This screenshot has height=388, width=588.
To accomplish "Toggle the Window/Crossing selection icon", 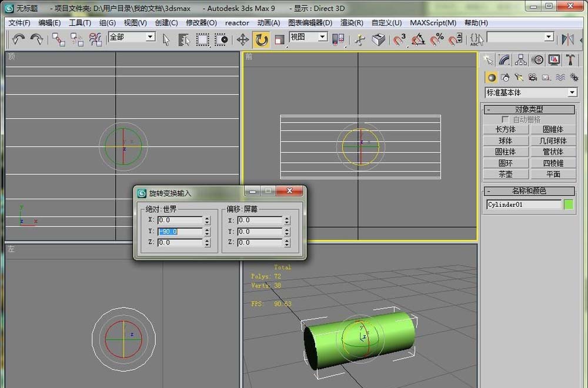I will [221, 39].
